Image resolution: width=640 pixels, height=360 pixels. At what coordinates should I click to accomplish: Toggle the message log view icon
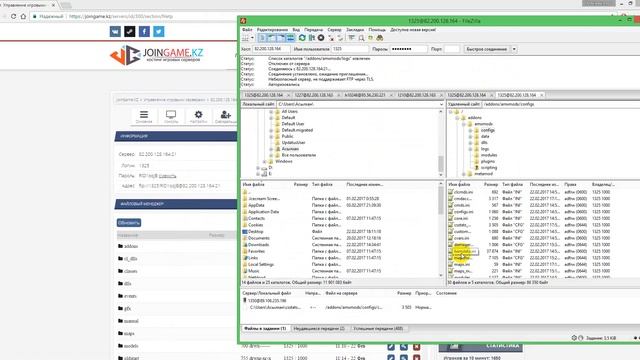point(262,38)
